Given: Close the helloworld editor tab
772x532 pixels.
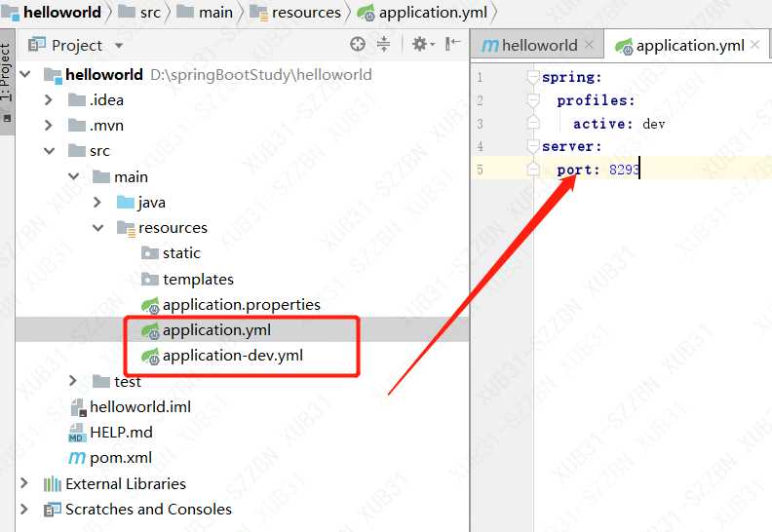Looking at the screenshot, I should pyautogui.click(x=589, y=45).
